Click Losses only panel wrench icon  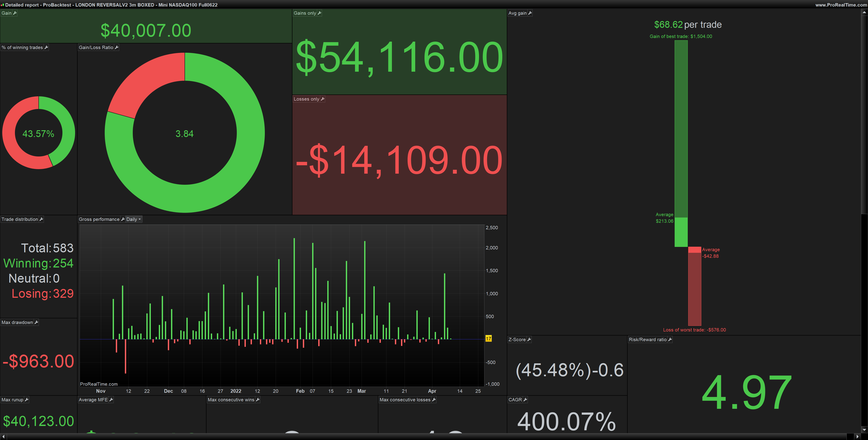click(323, 99)
